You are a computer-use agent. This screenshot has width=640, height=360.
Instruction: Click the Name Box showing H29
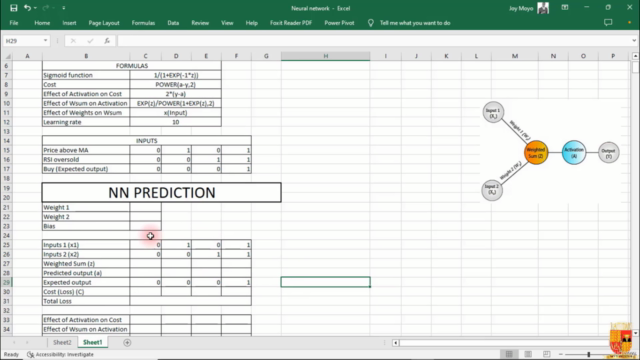[22, 41]
